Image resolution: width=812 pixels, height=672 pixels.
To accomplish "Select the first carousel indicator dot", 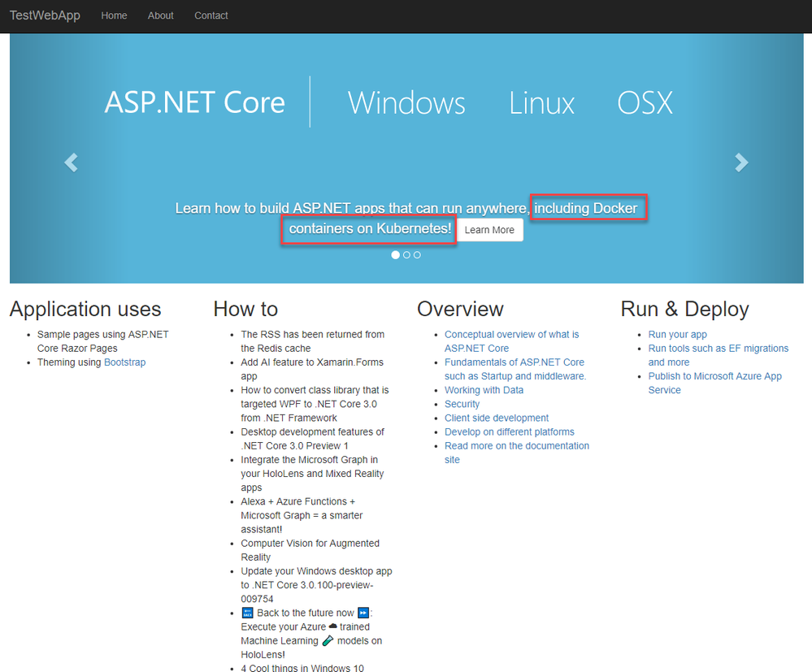I will coord(396,254).
